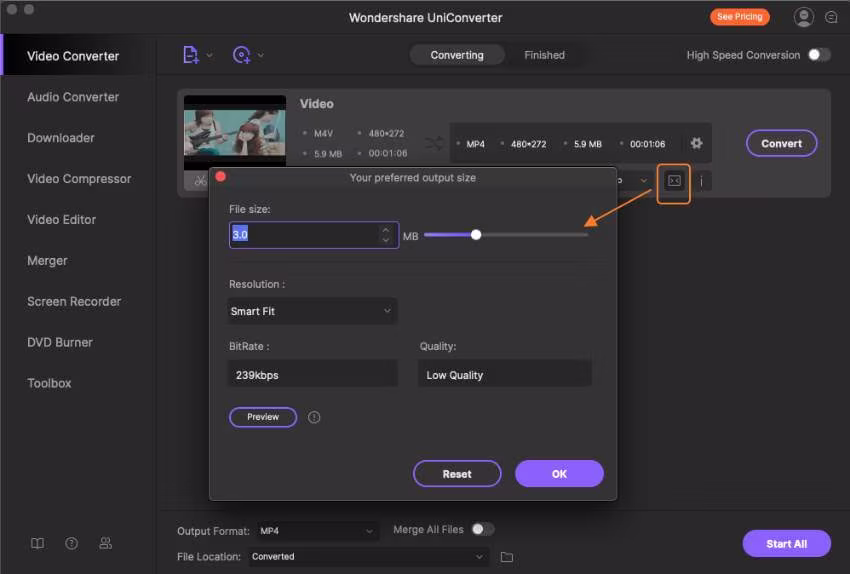850x574 pixels.
Task: Open Audio Converter in sidebar
Action: (x=73, y=97)
